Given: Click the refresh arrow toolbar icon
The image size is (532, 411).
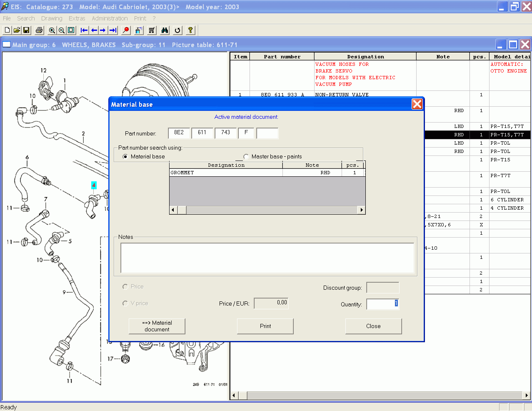Looking at the screenshot, I should click(x=177, y=30).
